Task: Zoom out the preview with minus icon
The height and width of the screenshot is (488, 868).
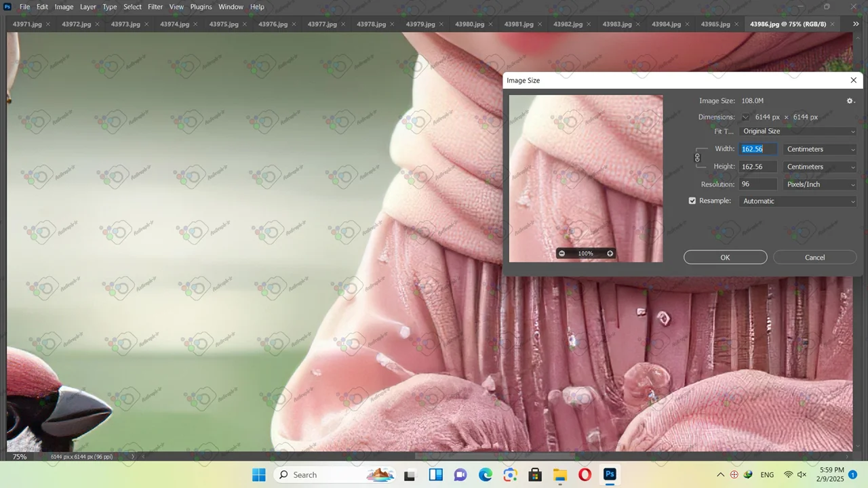Action: coord(561,253)
